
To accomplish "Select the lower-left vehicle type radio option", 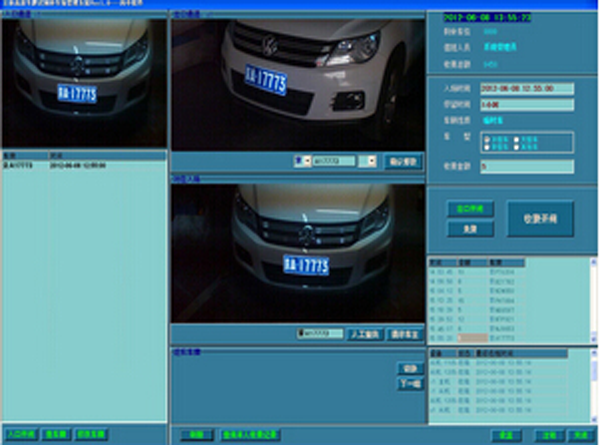I will 487,147.
